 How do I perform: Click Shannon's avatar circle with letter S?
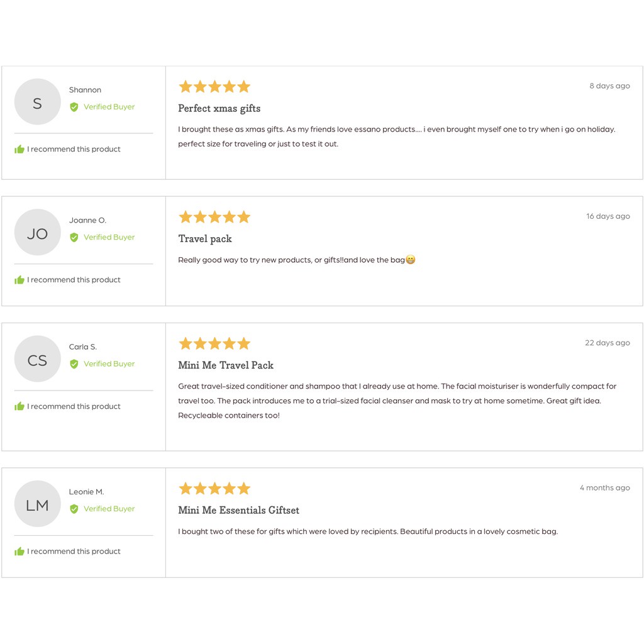pyautogui.click(x=37, y=102)
